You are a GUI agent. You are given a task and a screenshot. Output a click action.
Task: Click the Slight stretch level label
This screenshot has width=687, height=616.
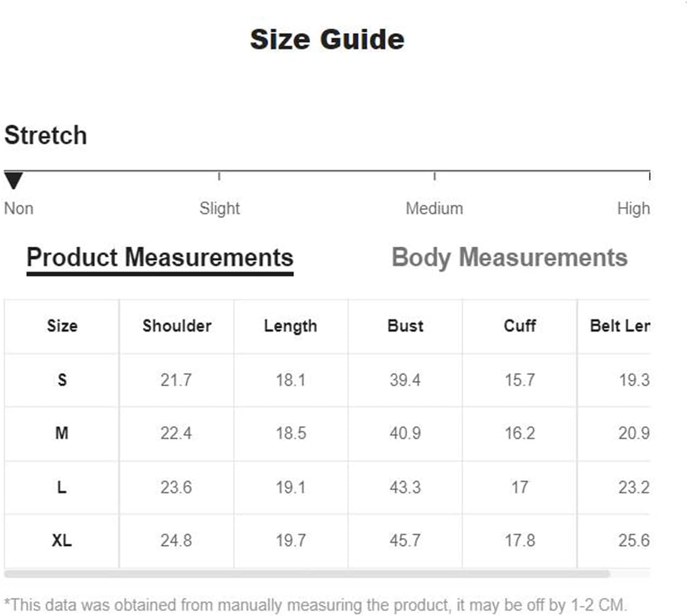pyautogui.click(x=219, y=208)
